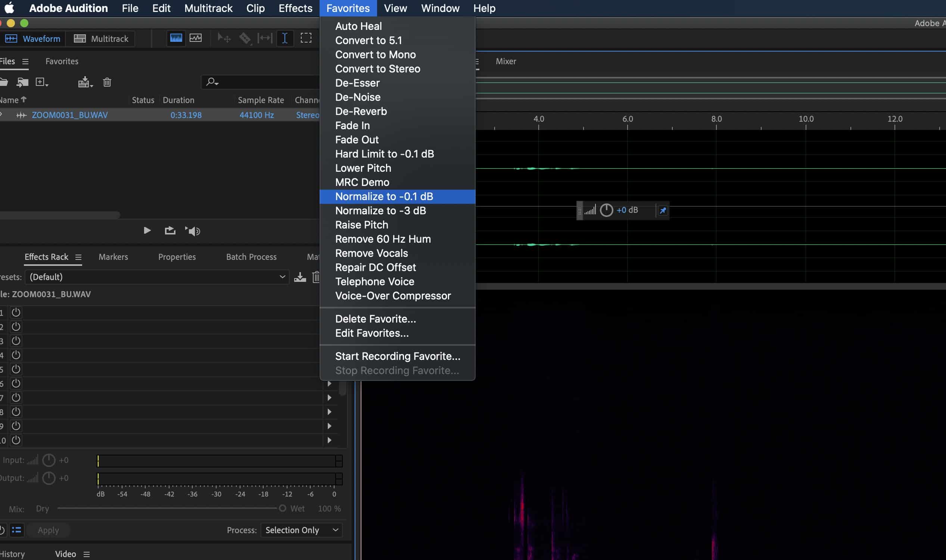Click Edit Favorites menu option
This screenshot has width=946, height=560.
[372, 333]
